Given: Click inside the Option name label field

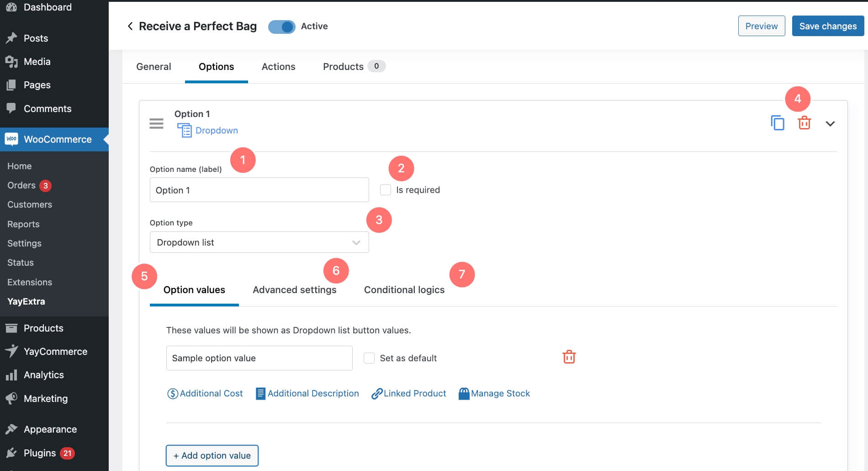Looking at the screenshot, I should pyautogui.click(x=259, y=189).
